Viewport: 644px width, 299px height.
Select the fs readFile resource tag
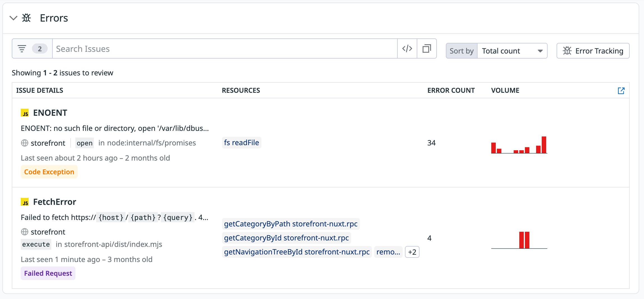coord(241,143)
